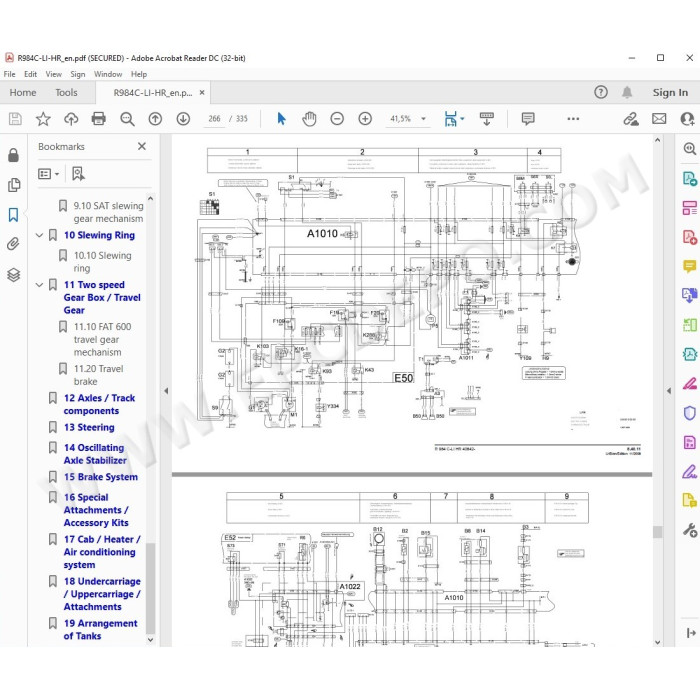This screenshot has width=700, height=700.
Task: Add document to starred files
Action: (43, 119)
